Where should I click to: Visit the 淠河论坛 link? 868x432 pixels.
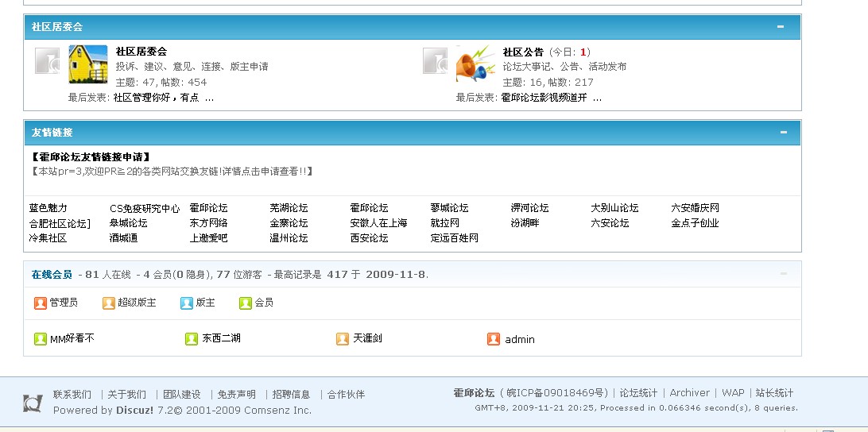pos(529,208)
